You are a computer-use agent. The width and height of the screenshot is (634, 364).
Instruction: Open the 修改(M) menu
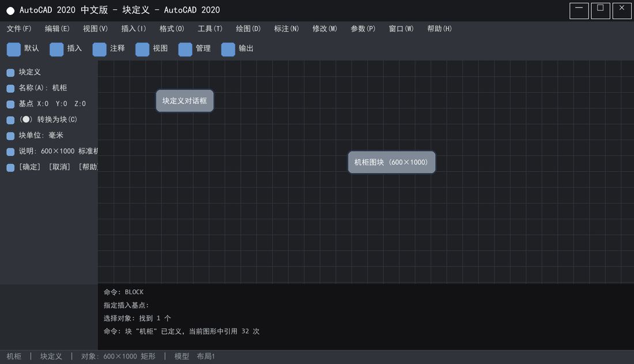click(324, 29)
